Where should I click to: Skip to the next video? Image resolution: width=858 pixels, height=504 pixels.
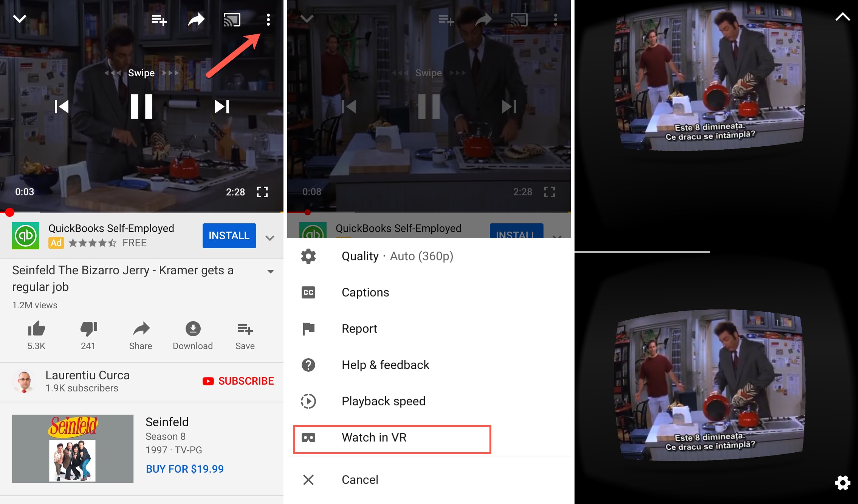[222, 107]
